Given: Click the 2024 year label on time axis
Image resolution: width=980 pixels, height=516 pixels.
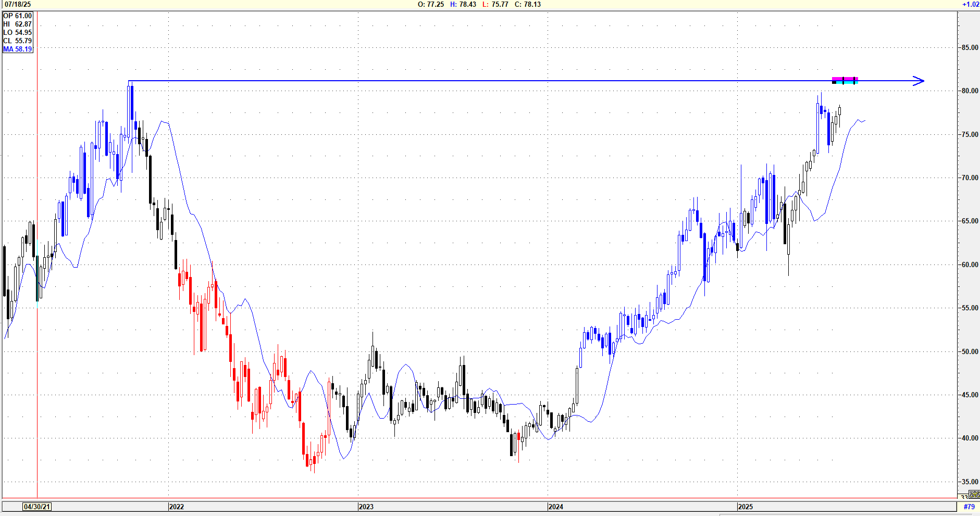Looking at the screenshot, I should 556,507.
